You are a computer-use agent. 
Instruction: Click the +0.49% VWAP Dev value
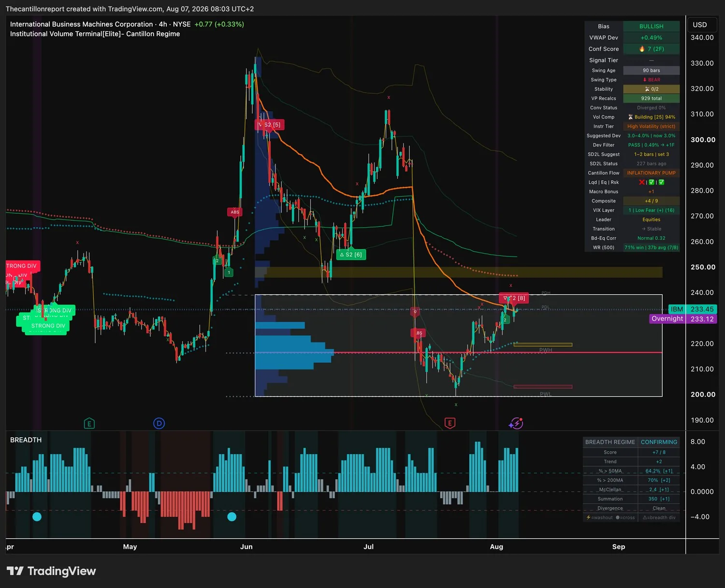651,38
